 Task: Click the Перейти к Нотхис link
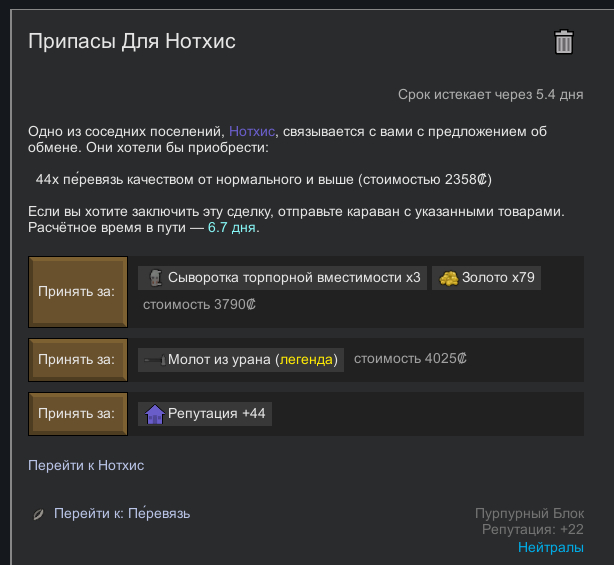click(86, 465)
